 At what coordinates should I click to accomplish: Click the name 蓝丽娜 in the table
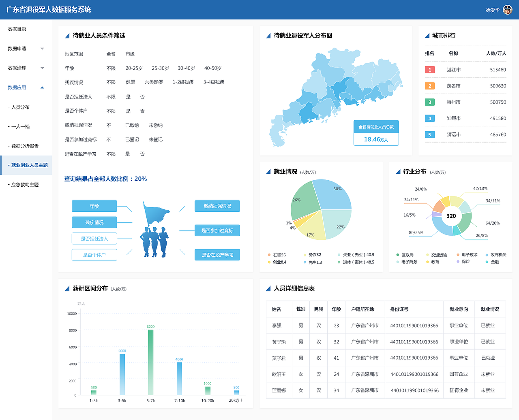tap(279, 390)
